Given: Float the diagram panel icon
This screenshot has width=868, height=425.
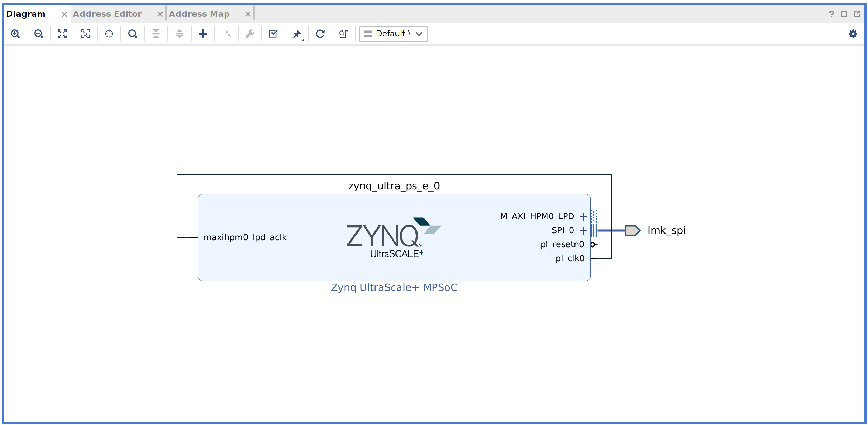Looking at the screenshot, I should point(857,14).
